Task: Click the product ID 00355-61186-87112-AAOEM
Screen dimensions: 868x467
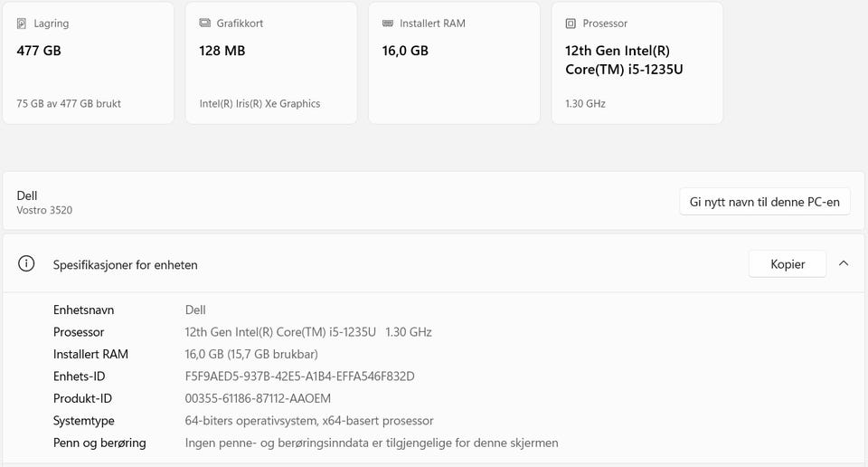Action: [258, 398]
